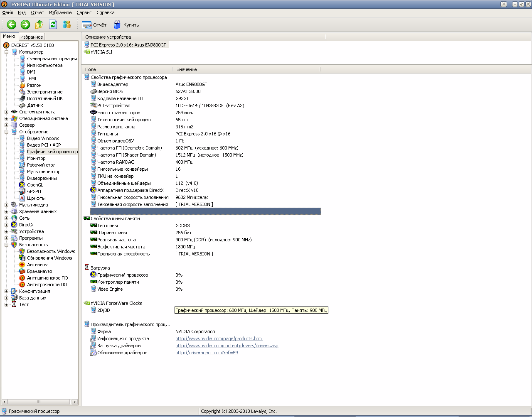The width and height of the screenshot is (532, 417).
Task: Select the Датчик sensor icon
Action: point(22,105)
